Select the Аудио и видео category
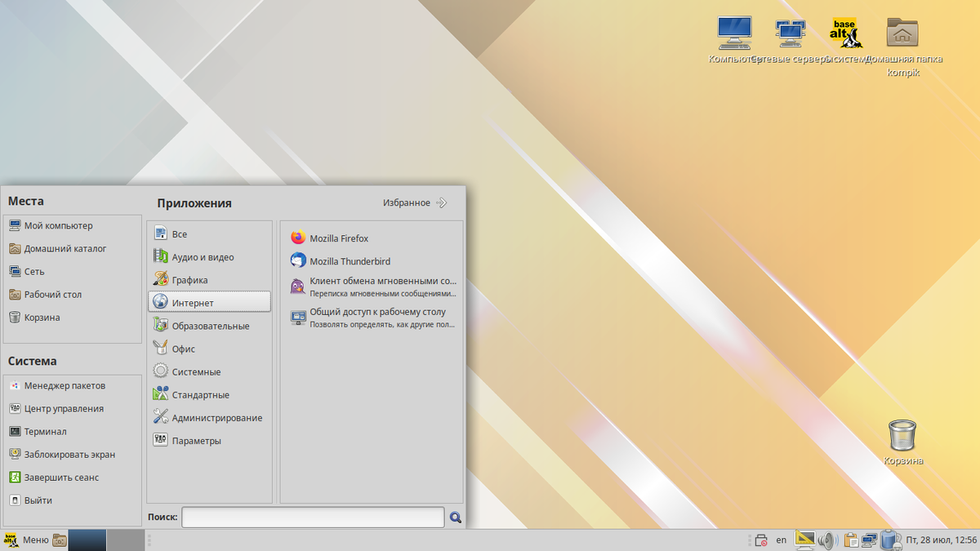The width and height of the screenshot is (980, 551). (x=209, y=257)
